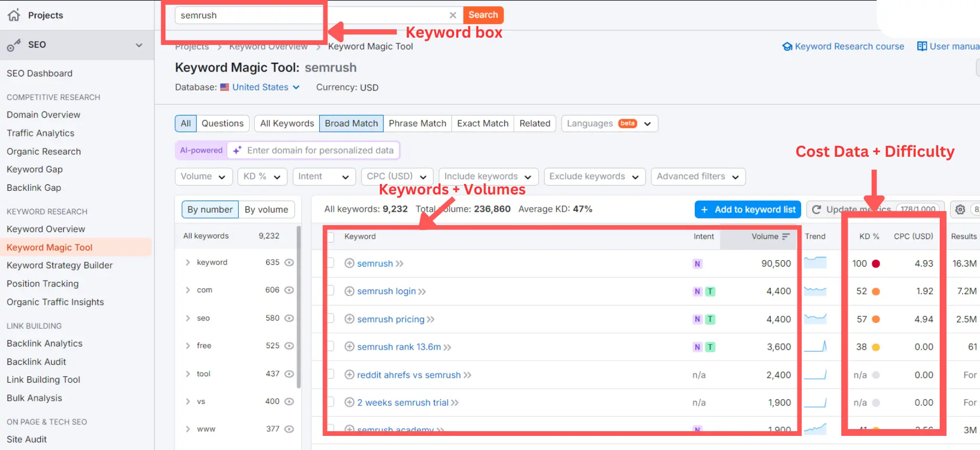The image size is (980, 450).
Task: Click the SEO gear icon in sidebar
Action: (x=14, y=45)
